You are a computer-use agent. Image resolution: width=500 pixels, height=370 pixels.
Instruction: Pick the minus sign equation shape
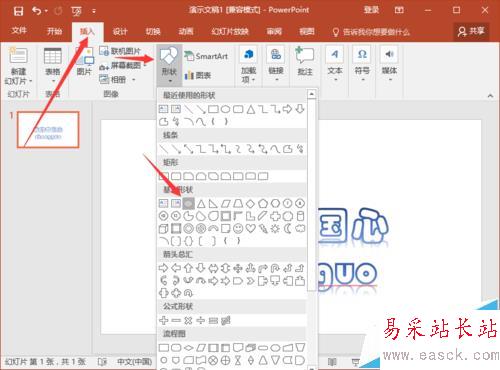coord(176,320)
